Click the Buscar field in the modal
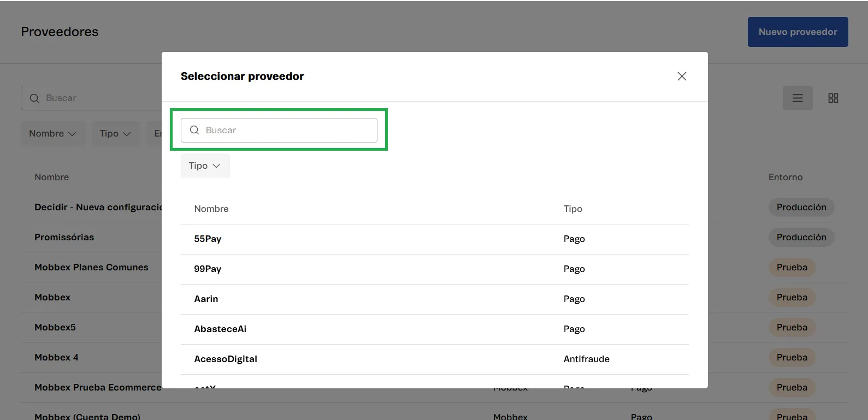 279,130
